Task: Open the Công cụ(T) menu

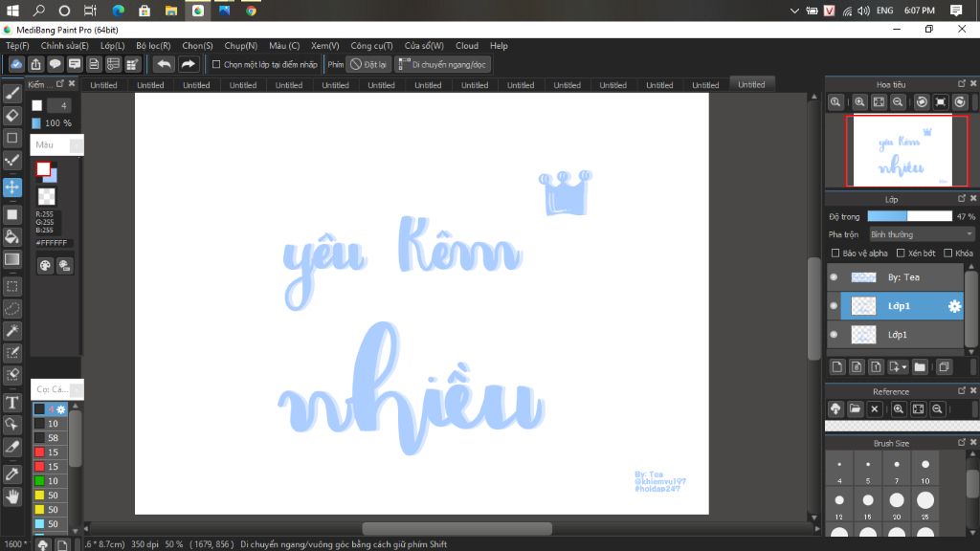Action: [x=371, y=46]
